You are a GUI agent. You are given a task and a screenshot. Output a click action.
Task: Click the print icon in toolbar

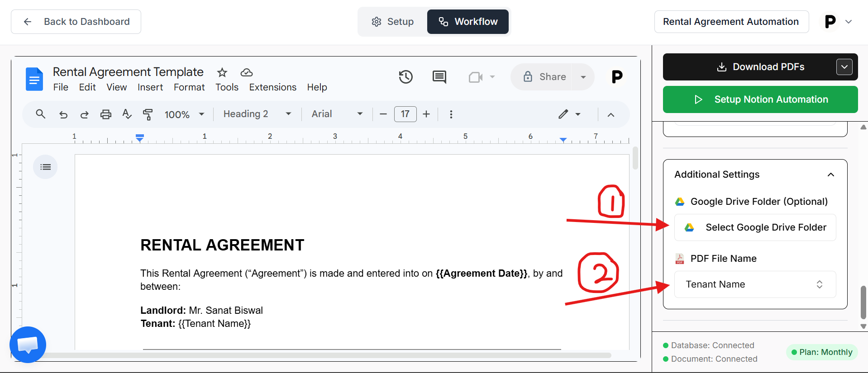(x=105, y=114)
